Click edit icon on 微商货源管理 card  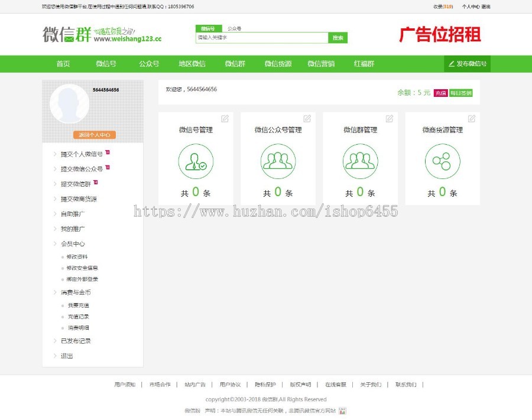pos(472,118)
